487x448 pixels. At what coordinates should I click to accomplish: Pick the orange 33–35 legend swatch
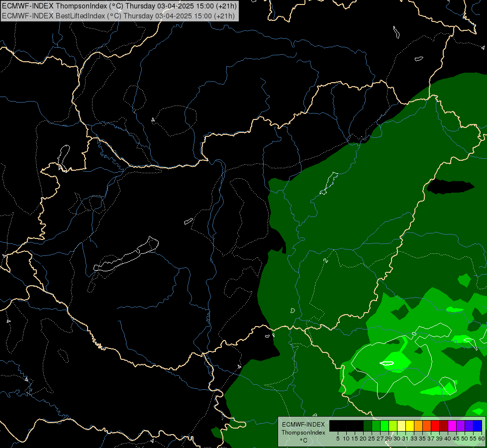[418, 426]
